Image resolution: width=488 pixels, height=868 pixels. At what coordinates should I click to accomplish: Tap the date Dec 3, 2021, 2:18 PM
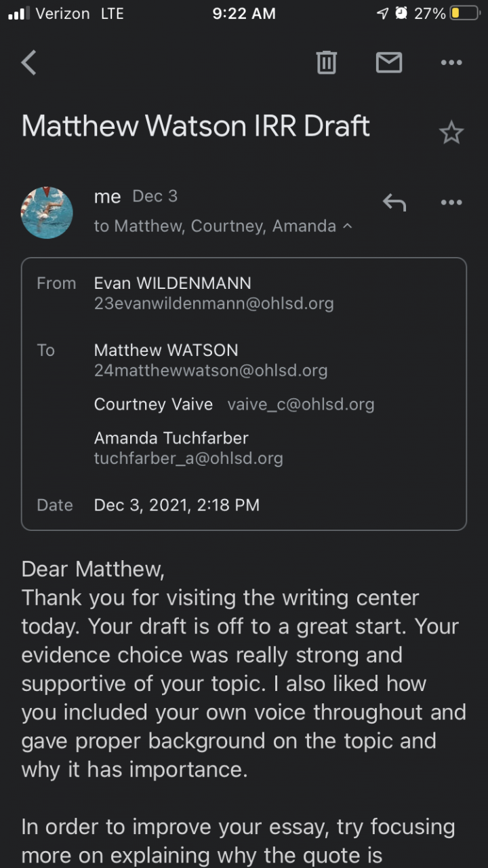[176, 505]
